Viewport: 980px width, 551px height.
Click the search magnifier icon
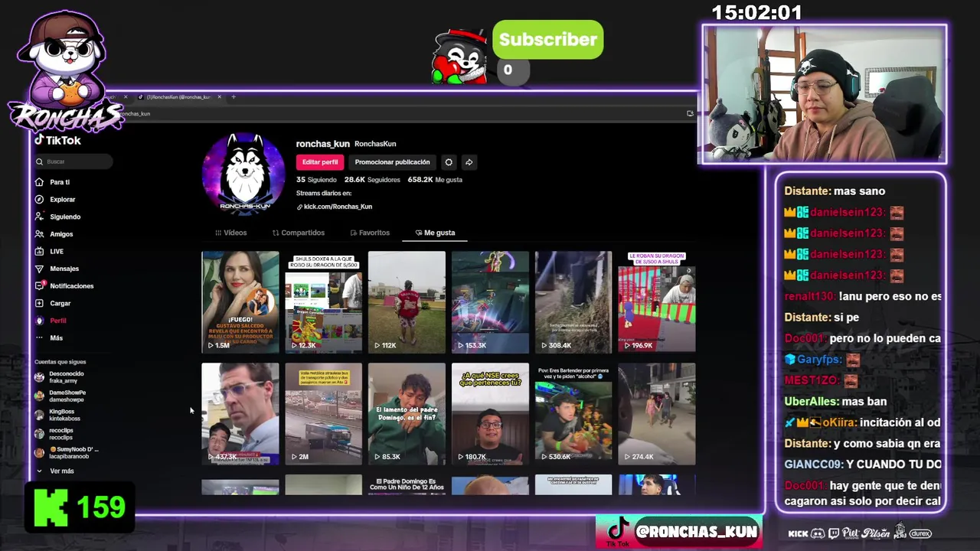(39, 161)
